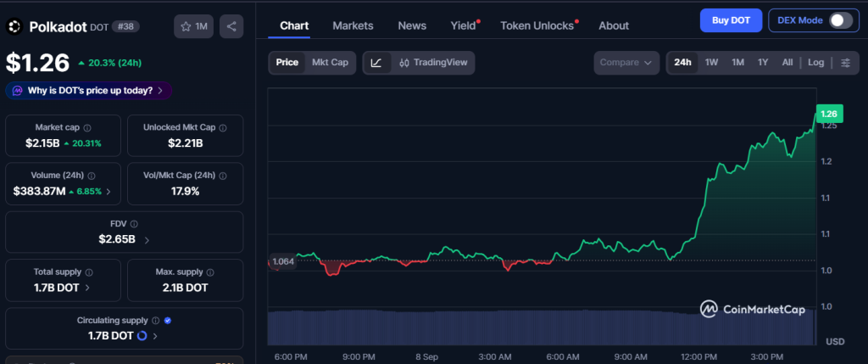
Task: Click the Circulating supply info icon
Action: 156,320
